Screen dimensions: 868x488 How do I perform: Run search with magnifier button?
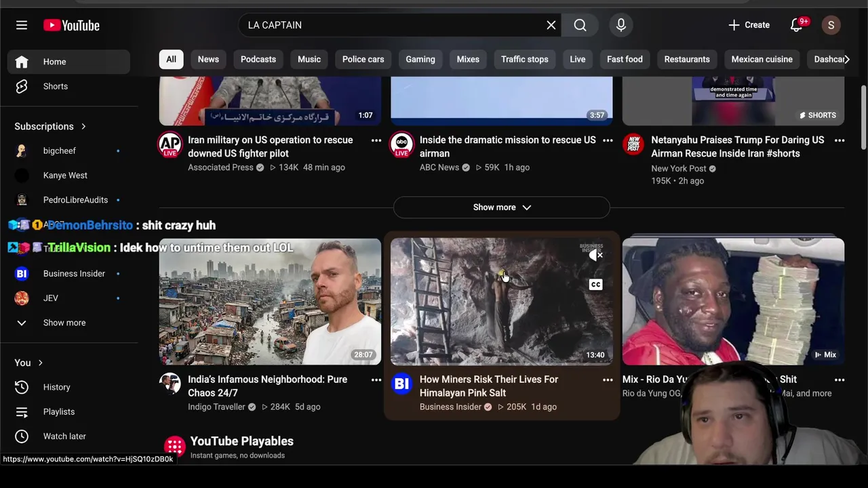click(x=580, y=25)
